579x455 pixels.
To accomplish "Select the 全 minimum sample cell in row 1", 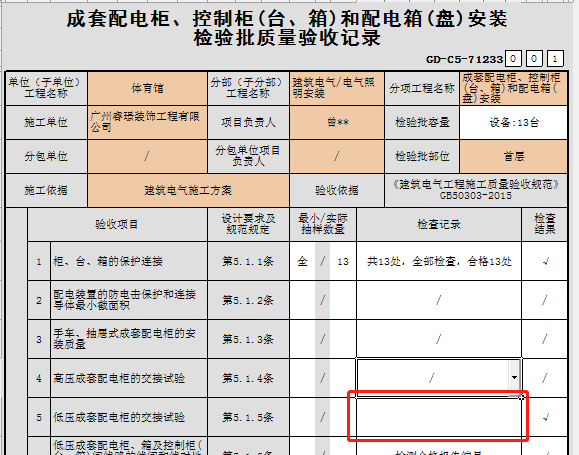I will pos(302,261).
